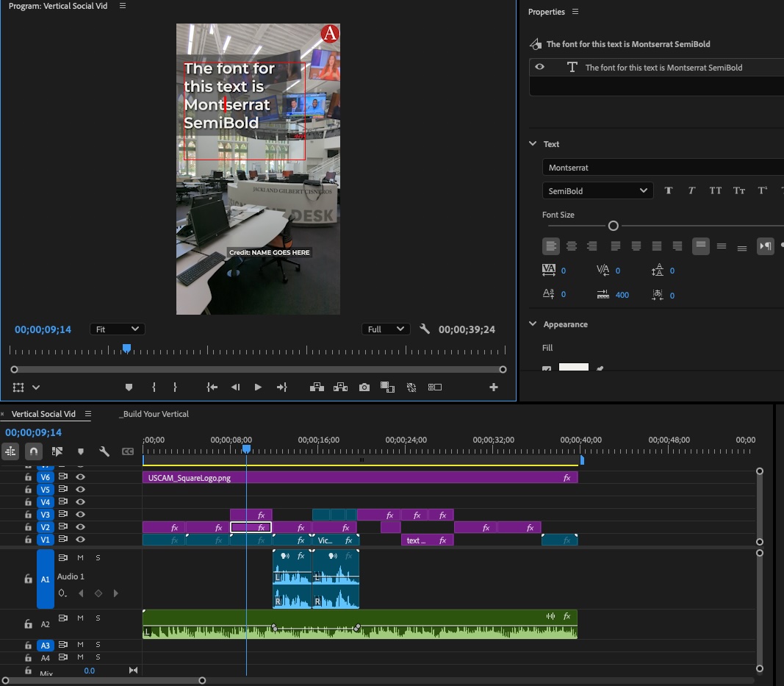Click the Program monitor playhead marker
The height and width of the screenshot is (686, 784).
[x=126, y=349]
